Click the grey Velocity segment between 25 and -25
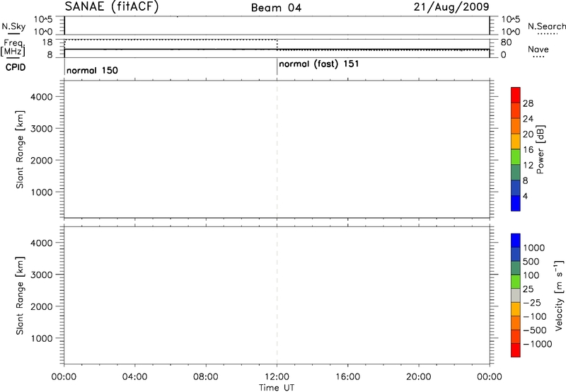The image size is (566, 392). 516,295
